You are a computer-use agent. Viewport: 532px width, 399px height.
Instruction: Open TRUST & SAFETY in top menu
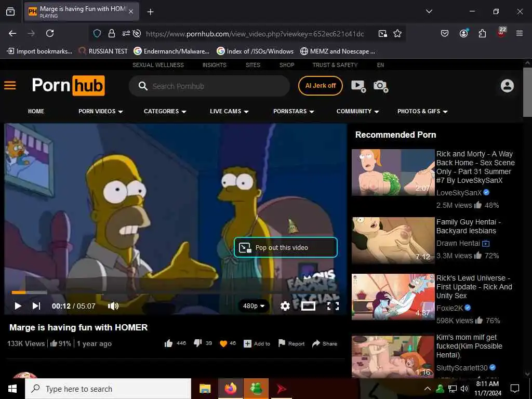point(335,65)
